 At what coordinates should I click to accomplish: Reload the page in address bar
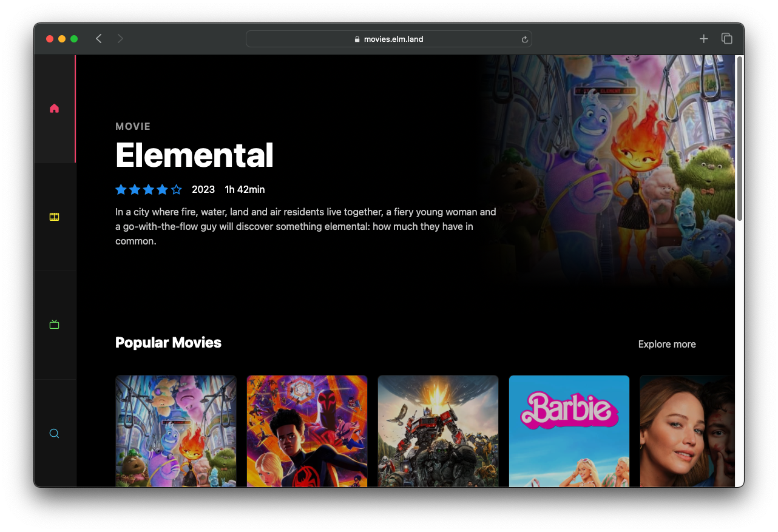(525, 39)
